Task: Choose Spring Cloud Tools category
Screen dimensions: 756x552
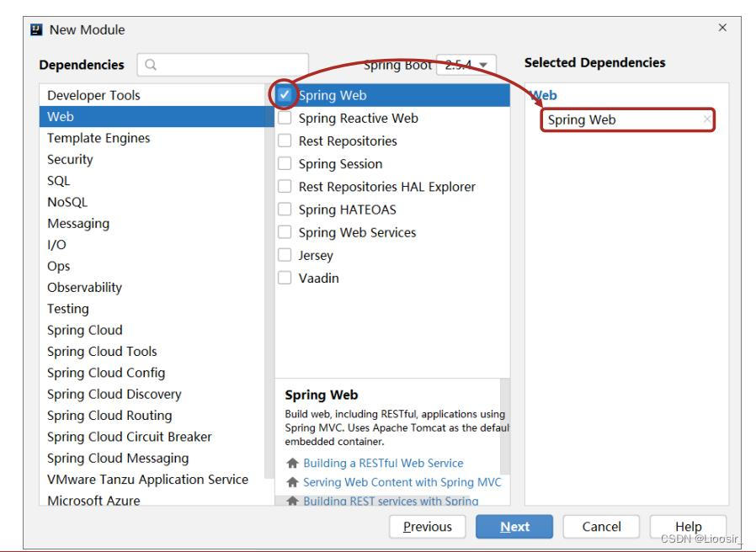Action: coord(152,352)
